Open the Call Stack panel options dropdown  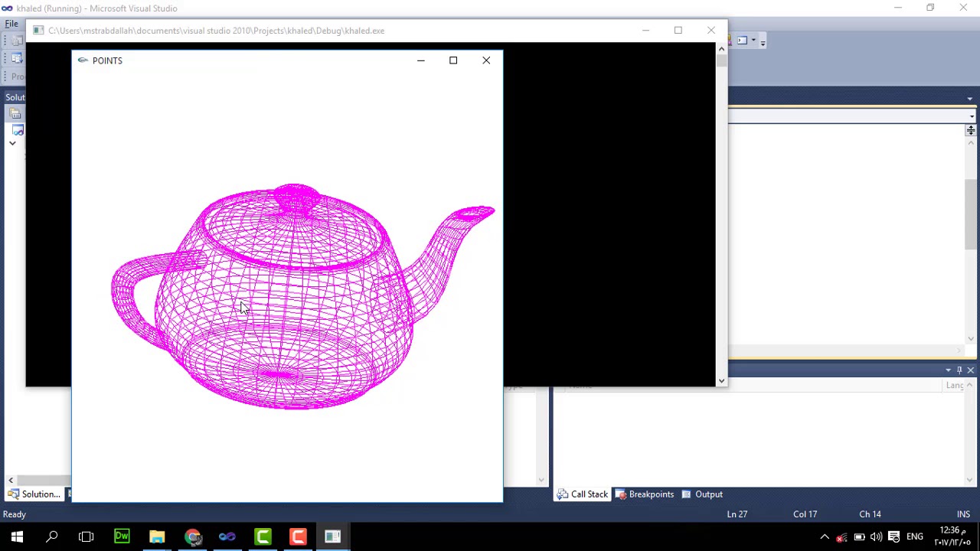coord(948,370)
